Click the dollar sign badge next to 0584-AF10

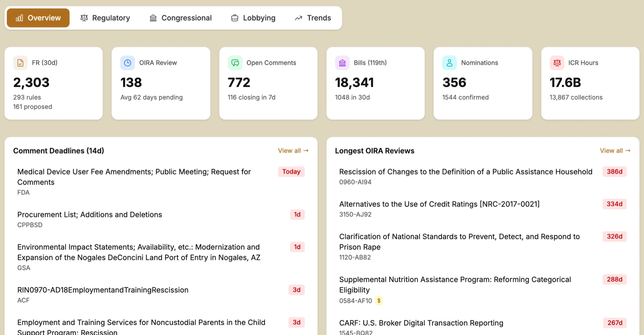379,301
